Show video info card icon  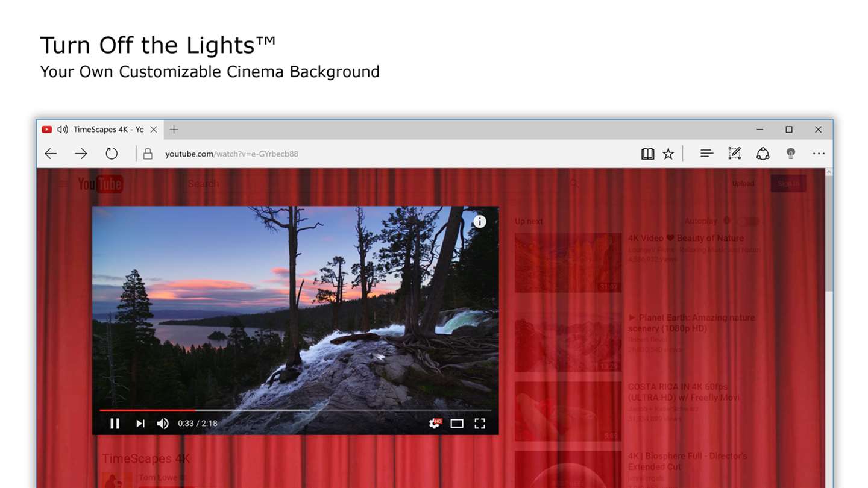pos(480,222)
